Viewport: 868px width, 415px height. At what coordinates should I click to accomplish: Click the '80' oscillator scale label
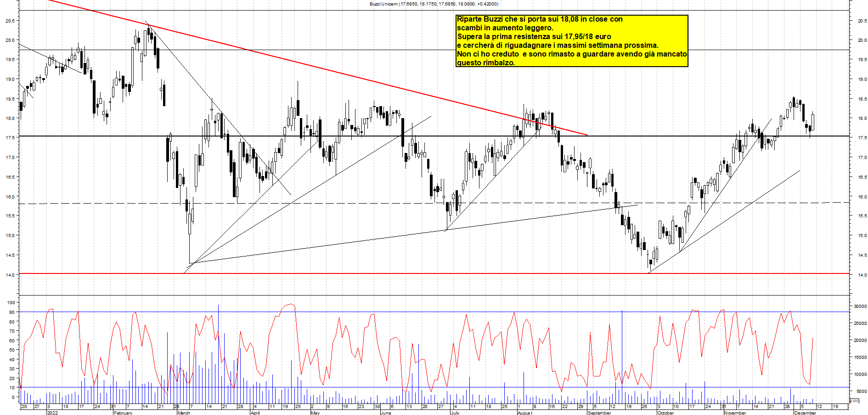12,322
